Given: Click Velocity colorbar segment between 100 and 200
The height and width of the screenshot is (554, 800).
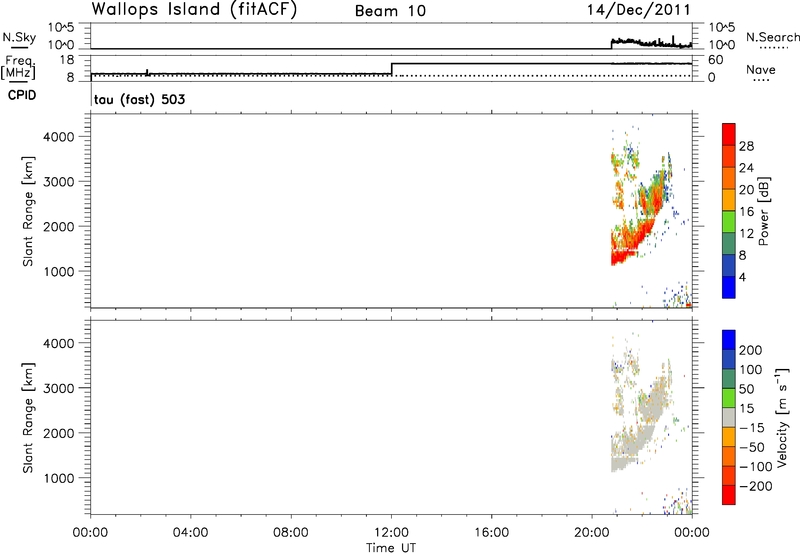Looking at the screenshot, I should click(729, 359).
